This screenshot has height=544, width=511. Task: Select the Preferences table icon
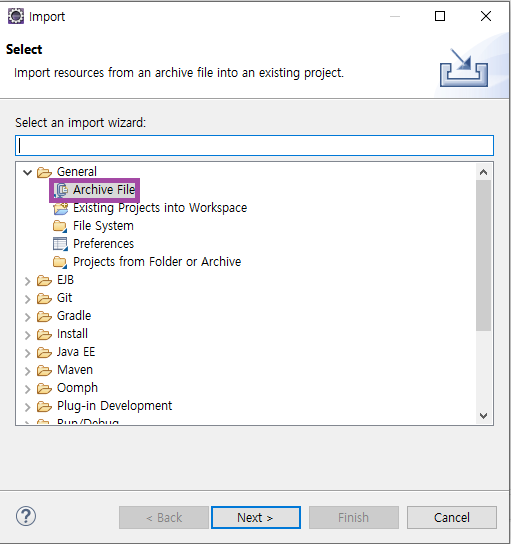[60, 244]
